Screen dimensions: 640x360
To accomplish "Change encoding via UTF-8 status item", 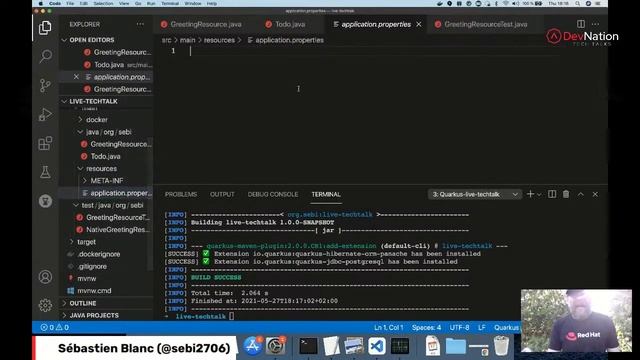I will click(459, 328).
